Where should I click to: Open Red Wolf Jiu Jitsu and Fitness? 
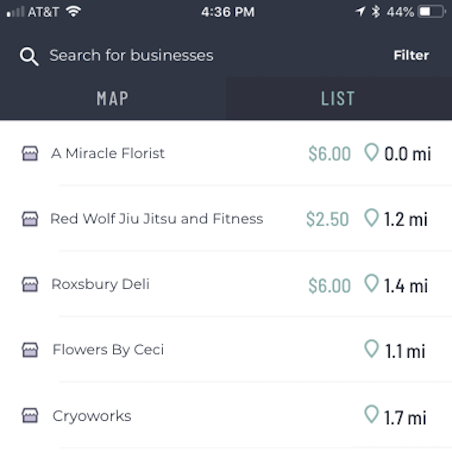(226, 219)
